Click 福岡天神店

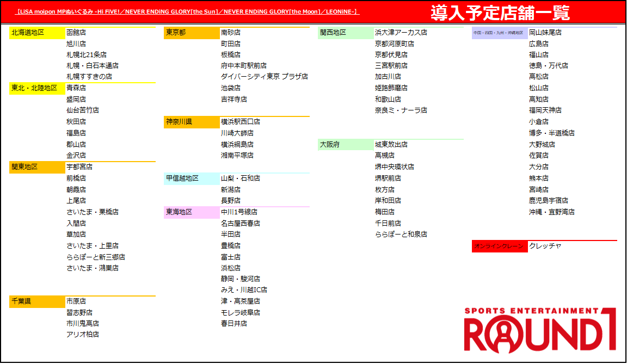[545, 110]
